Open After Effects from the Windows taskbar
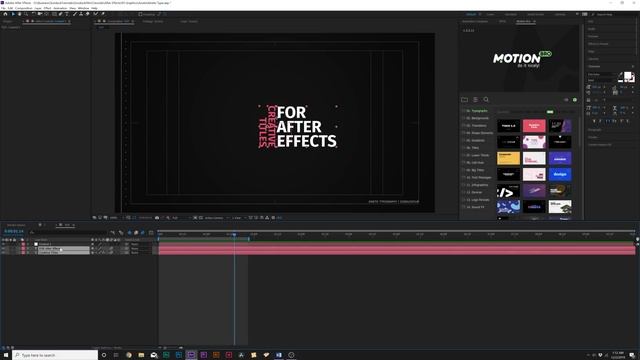640x360 pixels. 191,355
